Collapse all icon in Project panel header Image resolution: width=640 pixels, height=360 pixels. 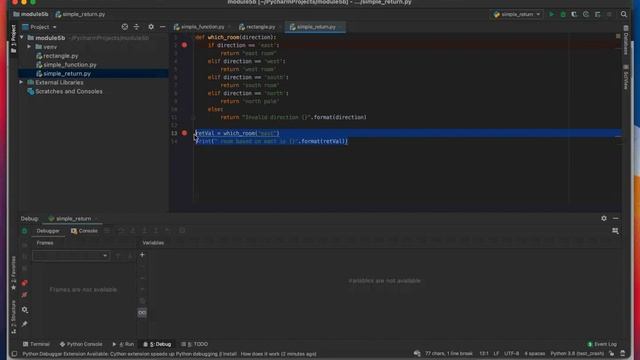136,27
